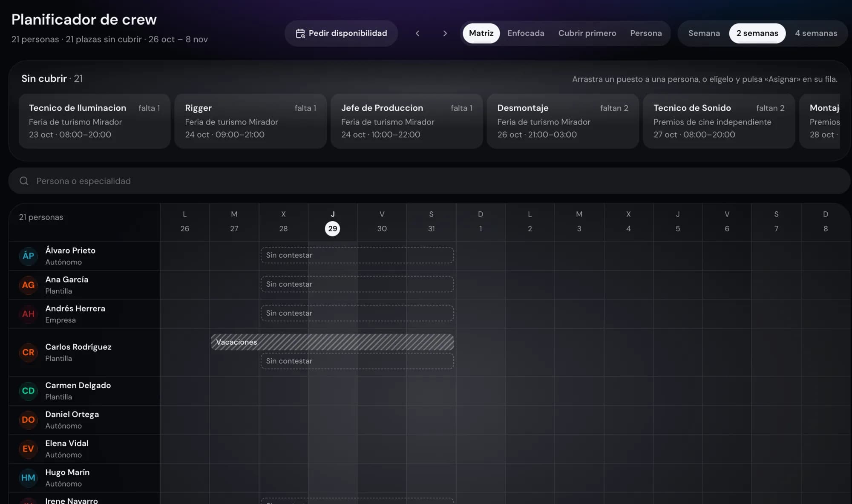
Task: Select the Jefe de Produccion card
Action: tap(407, 121)
